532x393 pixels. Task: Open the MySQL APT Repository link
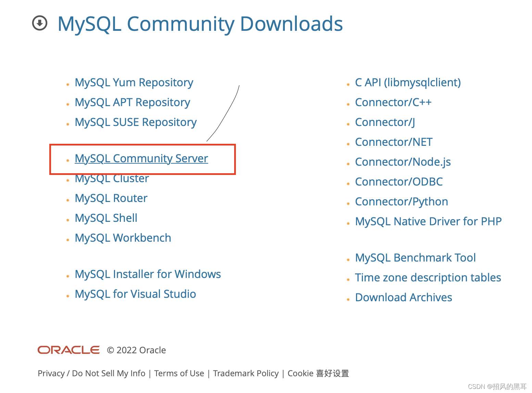tap(132, 102)
